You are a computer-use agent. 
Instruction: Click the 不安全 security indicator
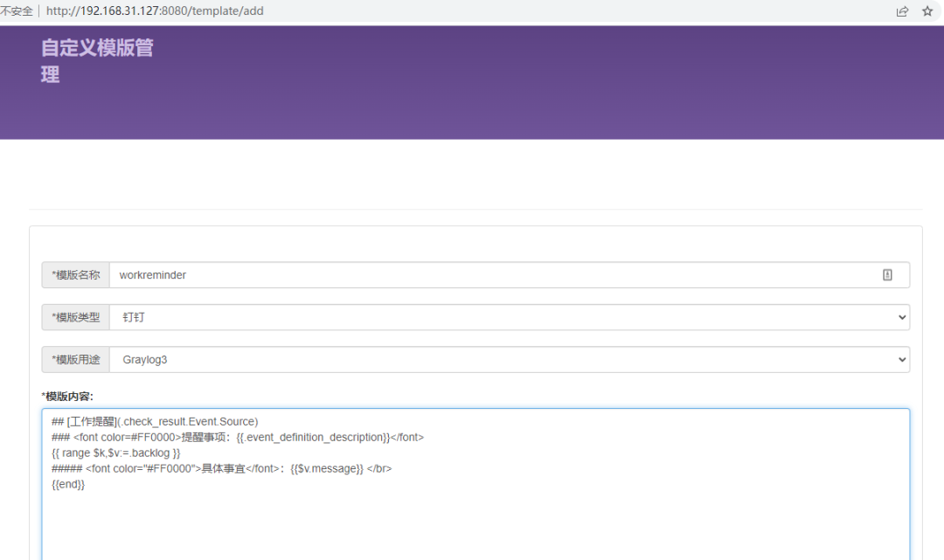coord(17,10)
